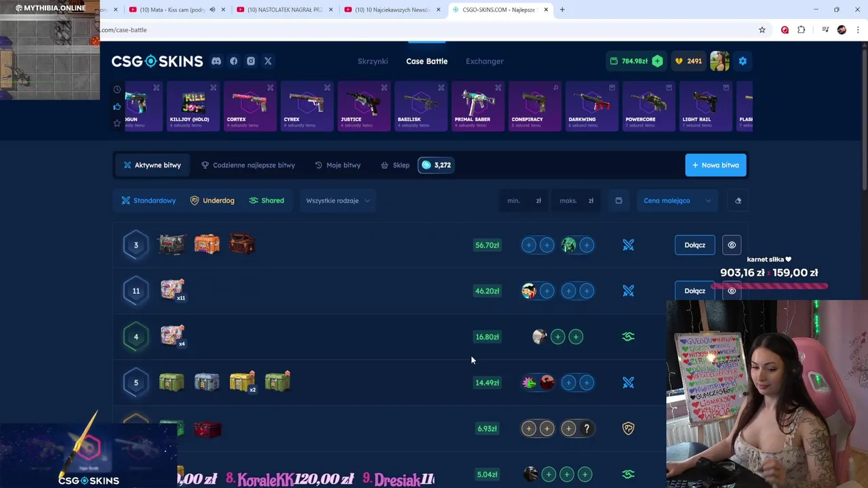Watch the 46.20zł battle via eye icon
This screenshot has height=488, width=868.
732,291
